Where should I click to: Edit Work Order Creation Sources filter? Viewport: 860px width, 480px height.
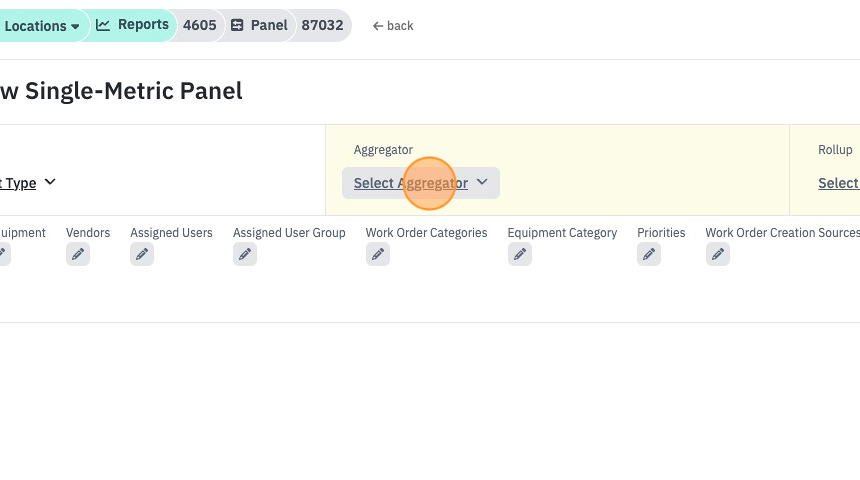pos(718,254)
